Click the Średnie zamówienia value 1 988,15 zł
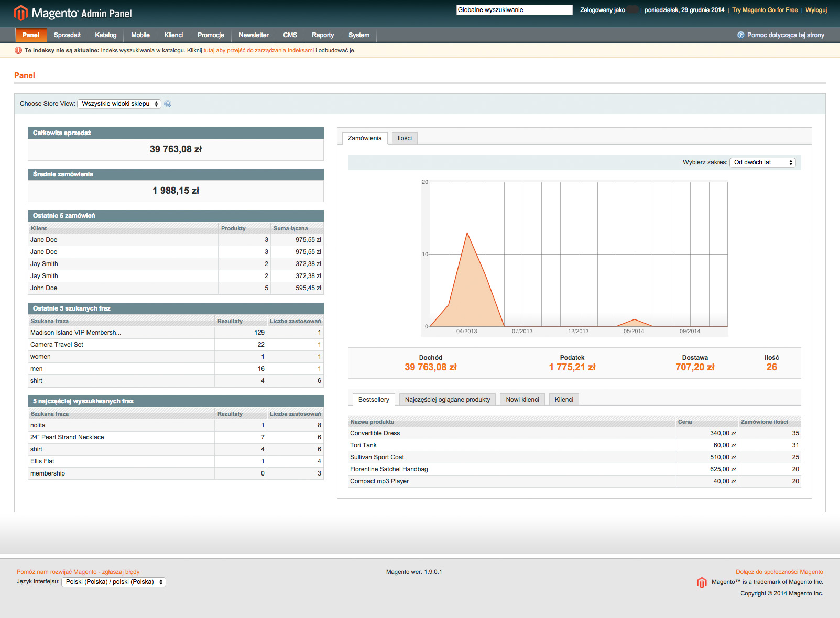840x618 pixels. coord(176,191)
